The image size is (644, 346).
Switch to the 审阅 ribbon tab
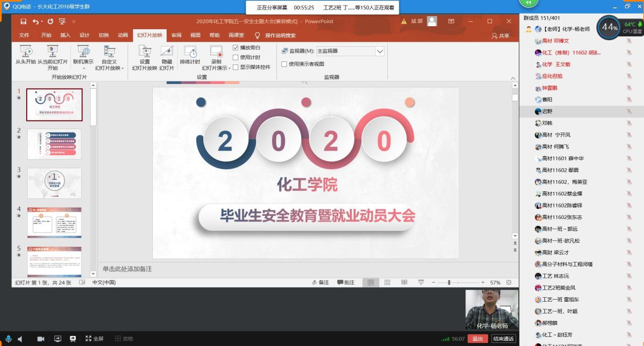[176, 35]
